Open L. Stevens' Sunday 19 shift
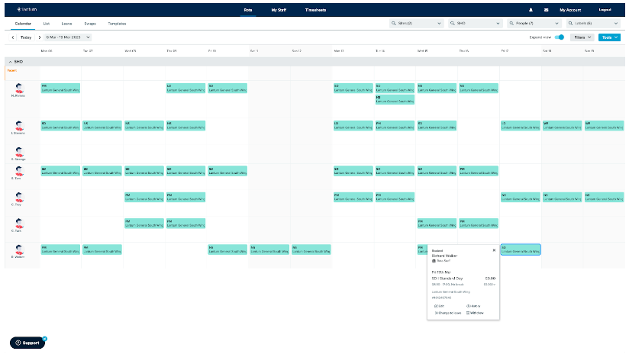This screenshot has width=629, height=364. pyautogui.click(x=604, y=125)
